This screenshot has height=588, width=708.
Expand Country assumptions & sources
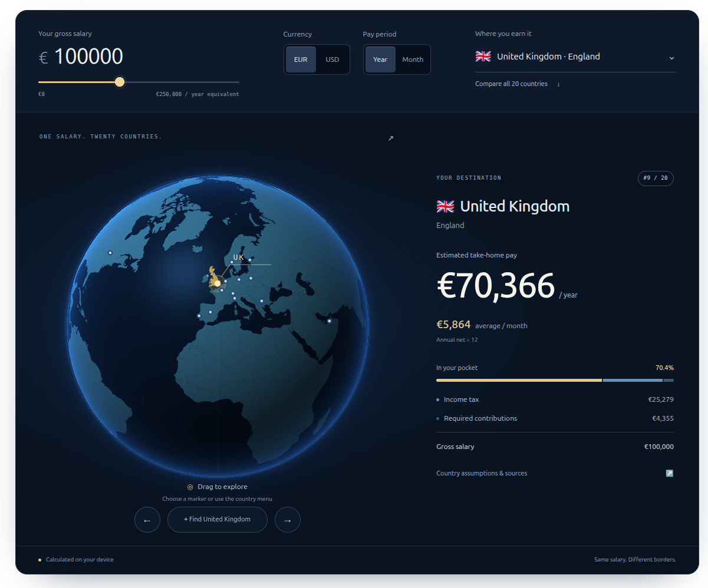point(555,473)
